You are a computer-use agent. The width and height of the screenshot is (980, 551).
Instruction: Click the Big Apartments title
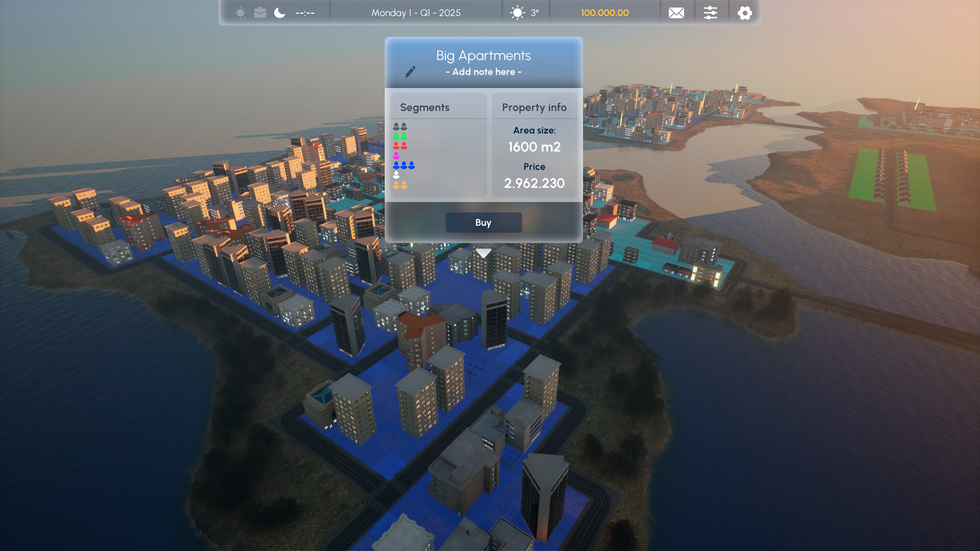[x=483, y=55]
